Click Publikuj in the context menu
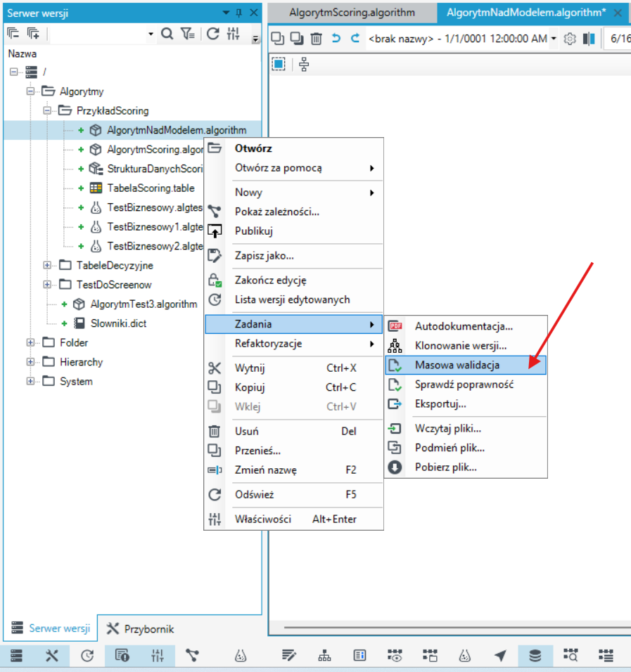The height and width of the screenshot is (672, 631). [x=294, y=231]
